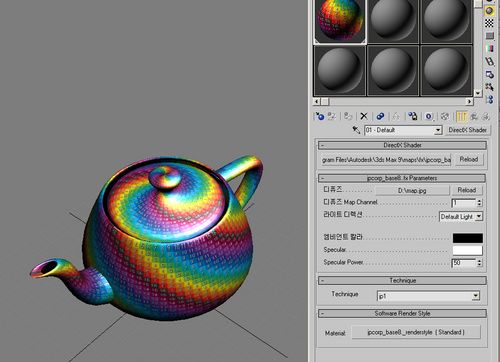
Task: Click the white Specular color swatch
Action: click(x=468, y=250)
